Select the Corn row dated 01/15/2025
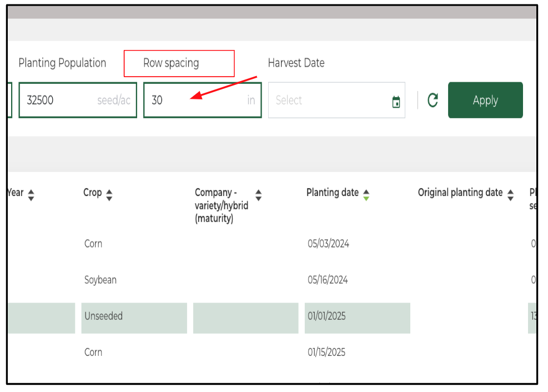 (x=93, y=353)
